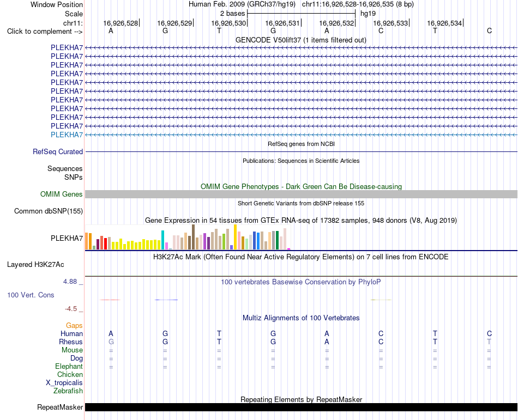Open the GENCODE V50lift37 track title
Screen dimensions: 518x420
301,40
